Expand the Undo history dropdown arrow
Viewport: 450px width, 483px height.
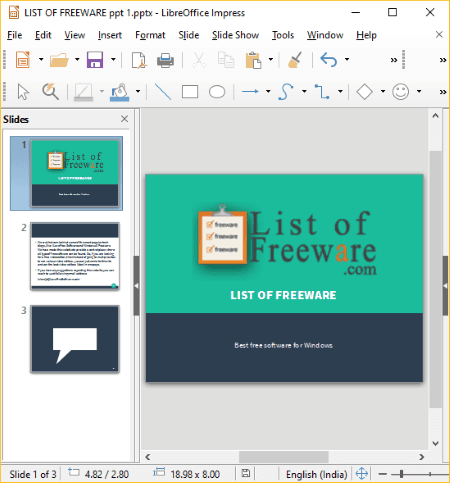(347, 60)
